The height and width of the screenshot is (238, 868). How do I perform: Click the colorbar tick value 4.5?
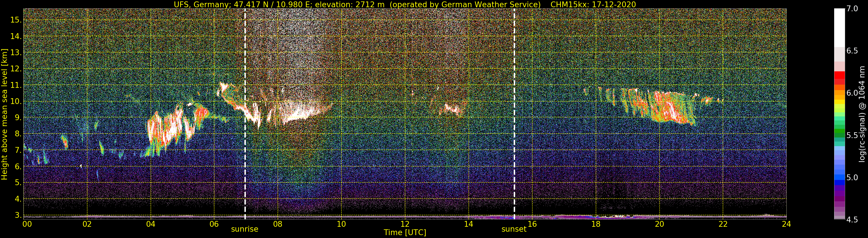(852, 220)
